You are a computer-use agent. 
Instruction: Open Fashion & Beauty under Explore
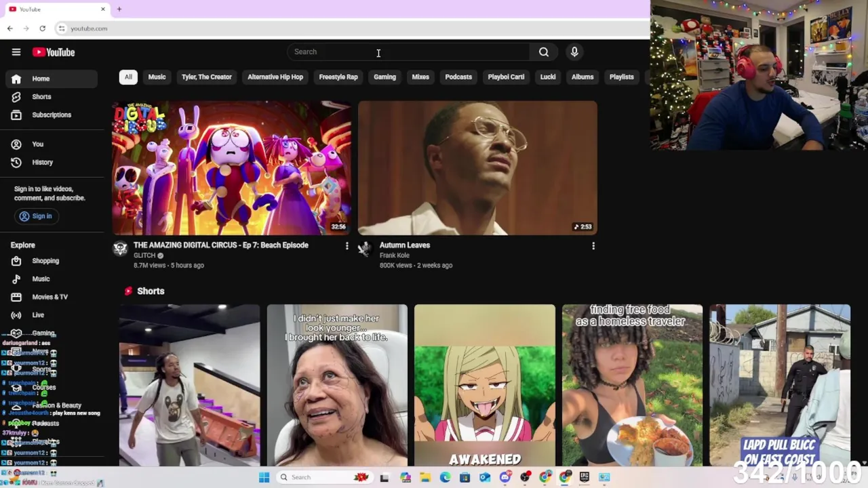[x=52, y=405]
